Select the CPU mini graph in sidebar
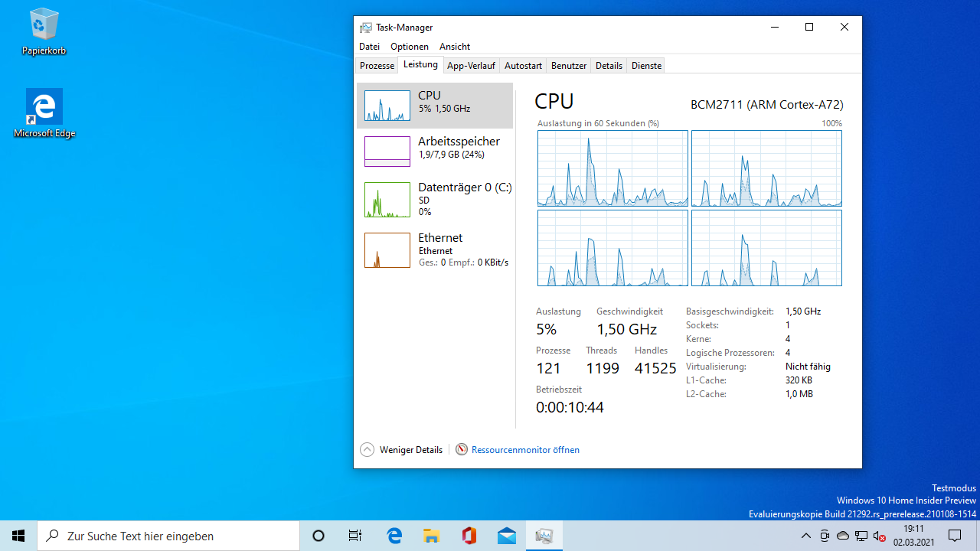Viewport: 980px width, 551px height. coord(387,106)
